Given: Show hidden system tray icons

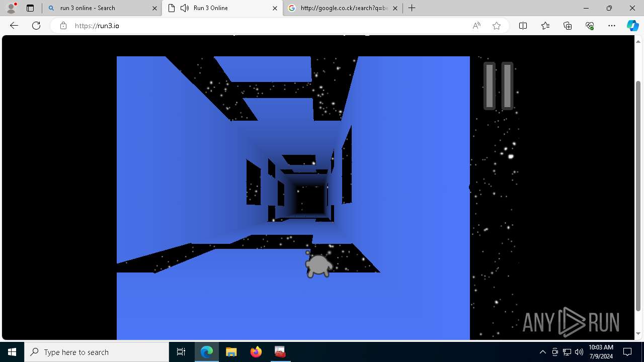Looking at the screenshot, I should click(542, 352).
